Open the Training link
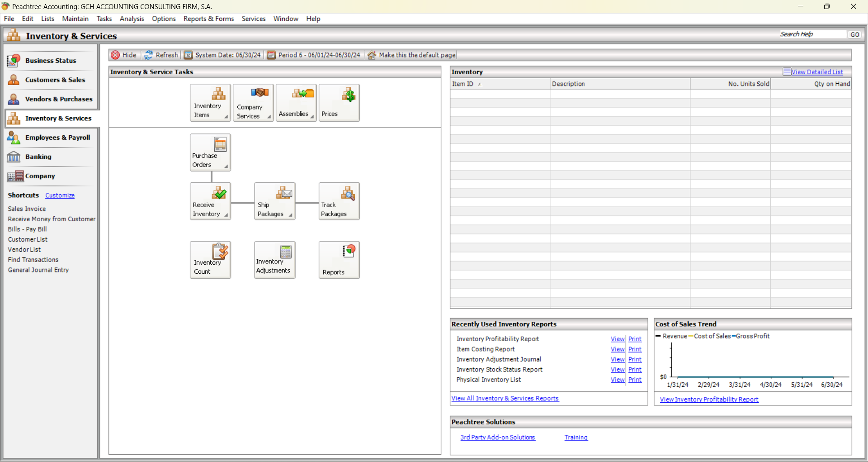 576,438
